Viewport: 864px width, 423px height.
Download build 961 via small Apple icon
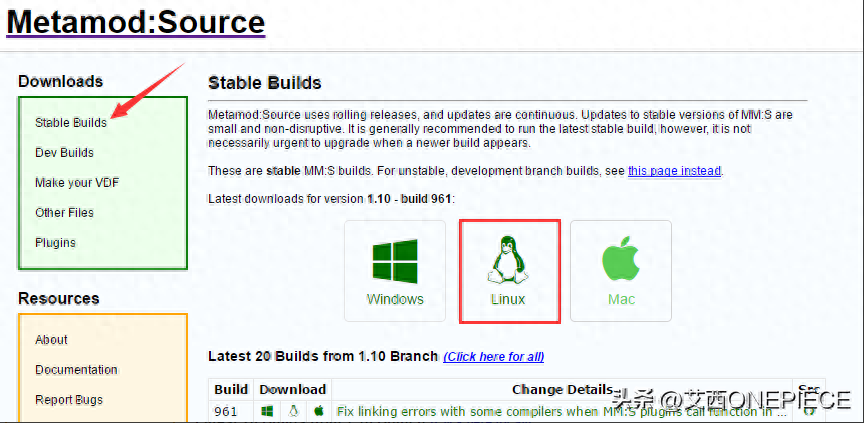point(319,411)
